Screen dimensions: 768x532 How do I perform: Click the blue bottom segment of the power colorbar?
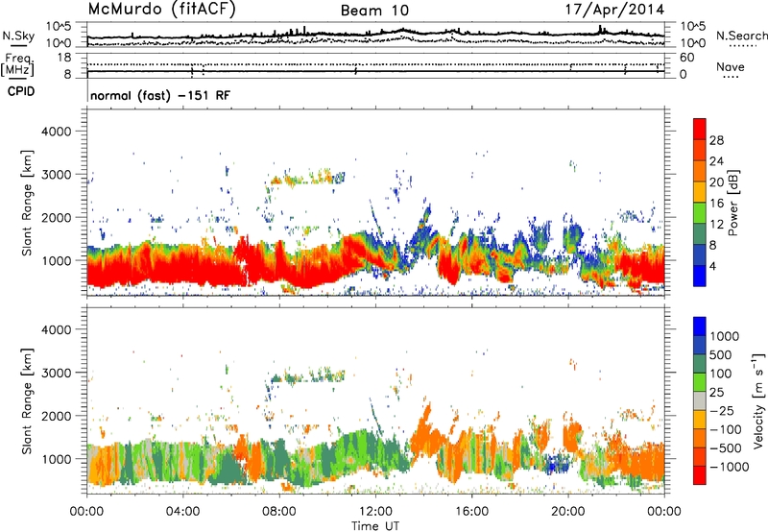pyautogui.click(x=700, y=276)
